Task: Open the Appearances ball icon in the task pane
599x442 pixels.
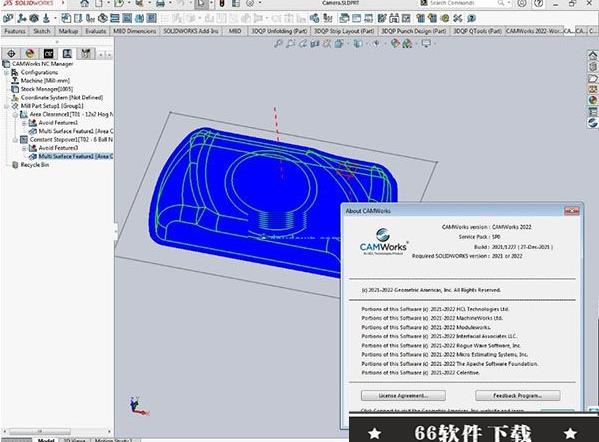Action: coord(593,100)
